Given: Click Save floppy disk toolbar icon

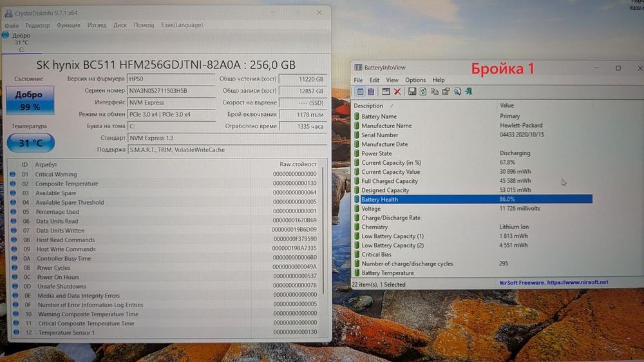Looking at the screenshot, I should 412,91.
